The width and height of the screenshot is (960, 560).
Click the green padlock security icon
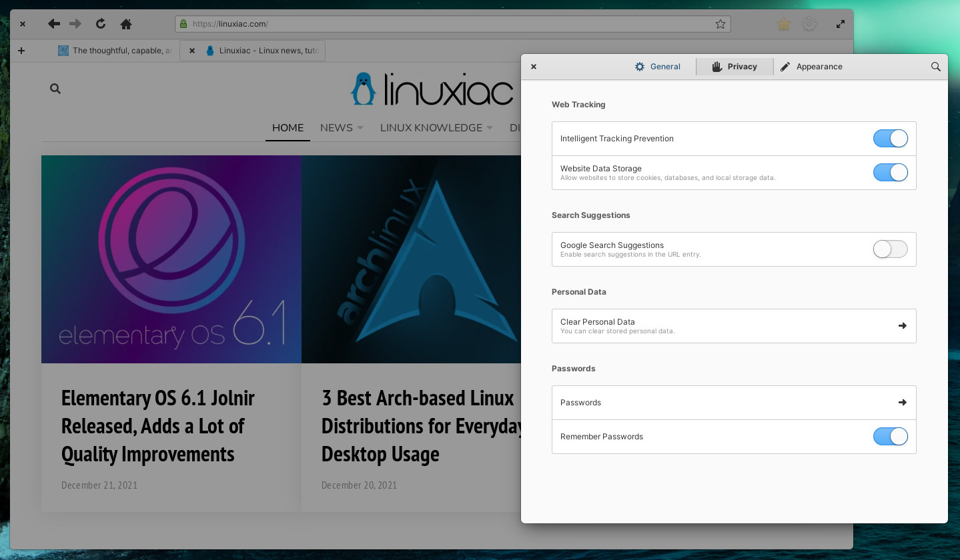click(x=183, y=24)
